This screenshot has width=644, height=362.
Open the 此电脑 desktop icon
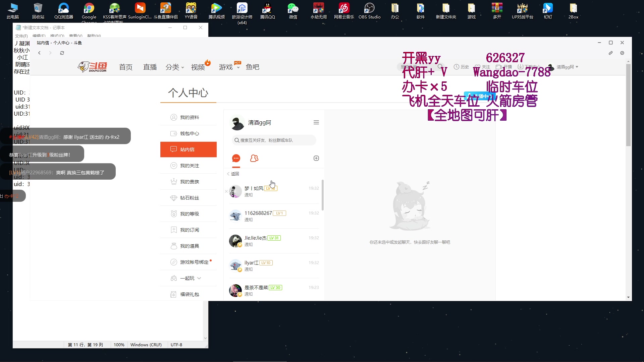13,11
